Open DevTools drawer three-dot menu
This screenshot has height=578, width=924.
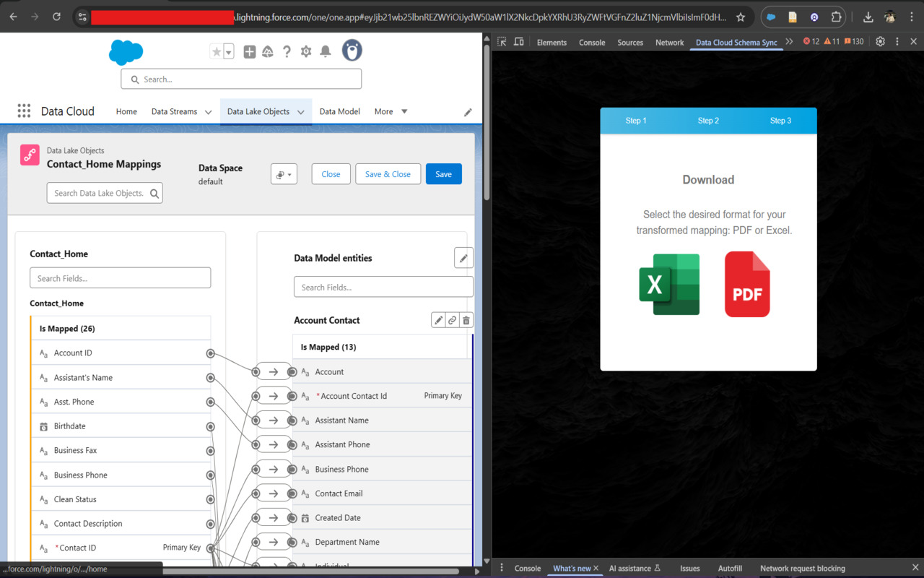pos(502,568)
